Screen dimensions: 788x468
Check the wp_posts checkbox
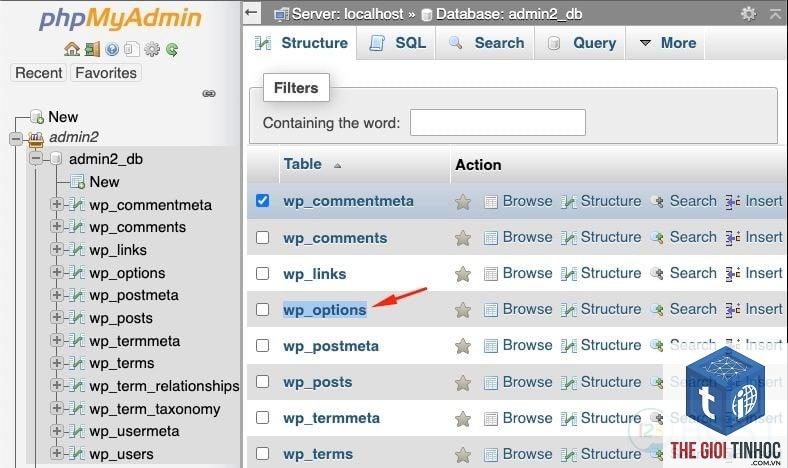click(262, 382)
